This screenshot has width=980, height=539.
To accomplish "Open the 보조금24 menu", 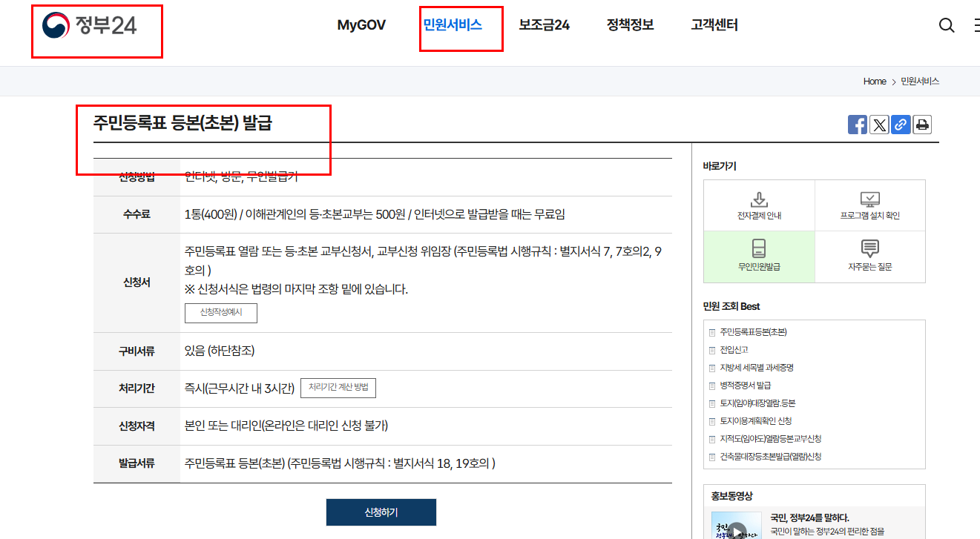I will pyautogui.click(x=545, y=24).
